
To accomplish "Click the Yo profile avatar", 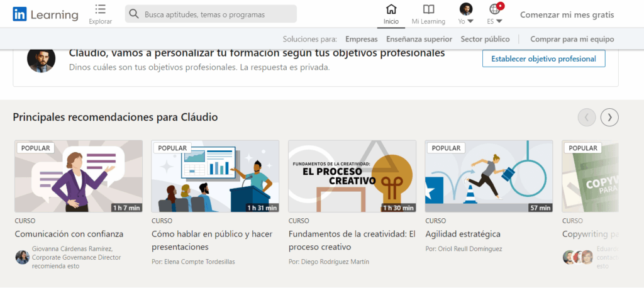I will tap(466, 9).
